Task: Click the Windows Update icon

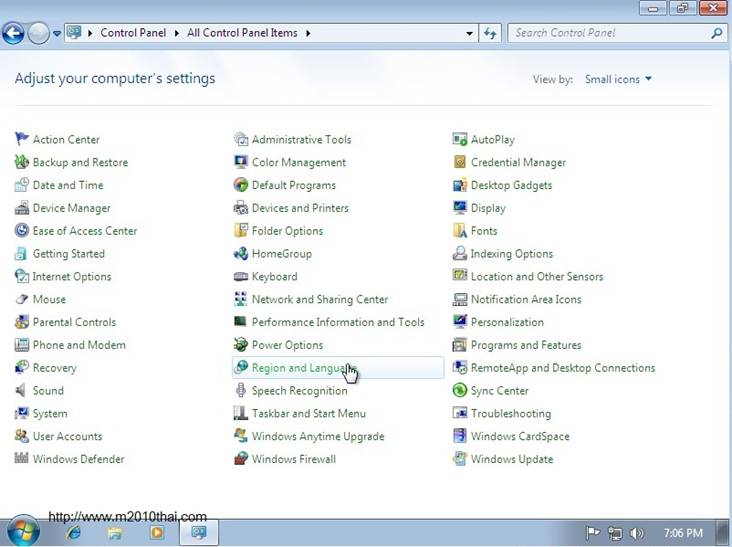Action: tap(460, 458)
